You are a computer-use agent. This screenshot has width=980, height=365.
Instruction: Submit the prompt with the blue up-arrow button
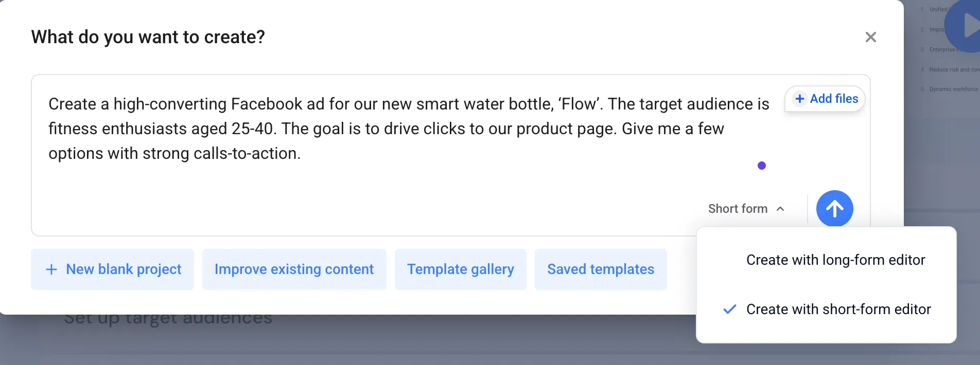pos(834,208)
